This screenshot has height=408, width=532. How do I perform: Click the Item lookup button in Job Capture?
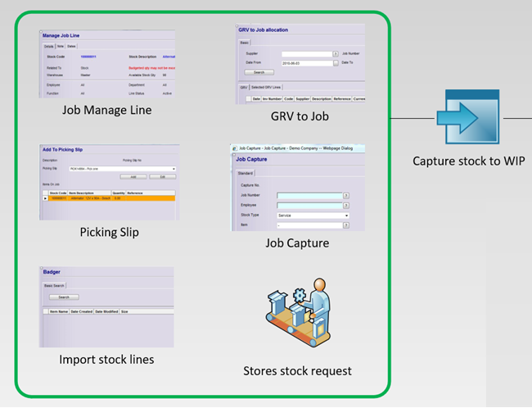point(346,224)
